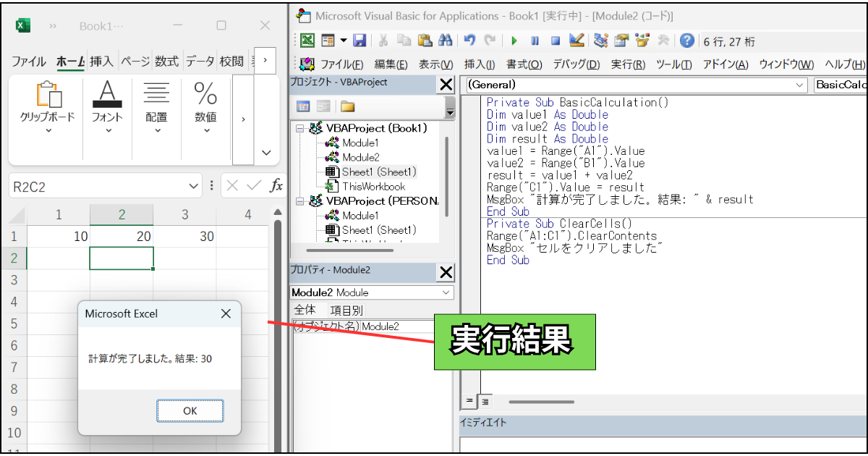Switch to the 全体 tab in Properties
This screenshot has width=868, height=456.
[x=305, y=310]
